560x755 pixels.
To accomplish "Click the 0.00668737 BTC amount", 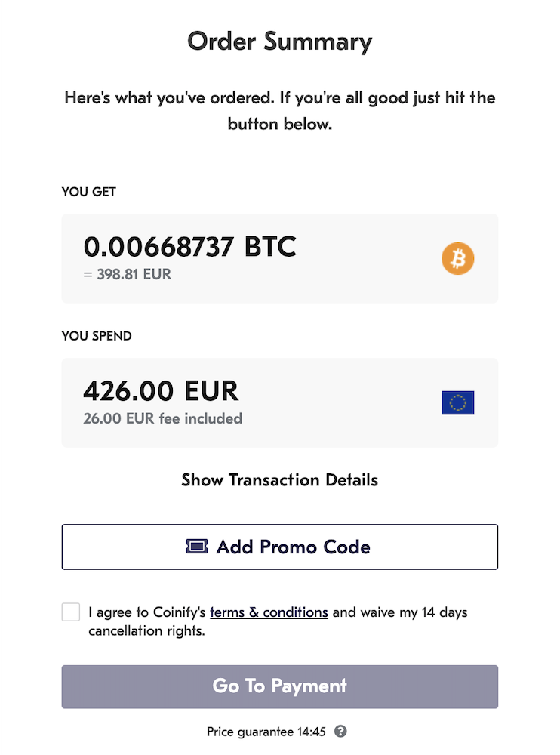I will tap(190, 247).
